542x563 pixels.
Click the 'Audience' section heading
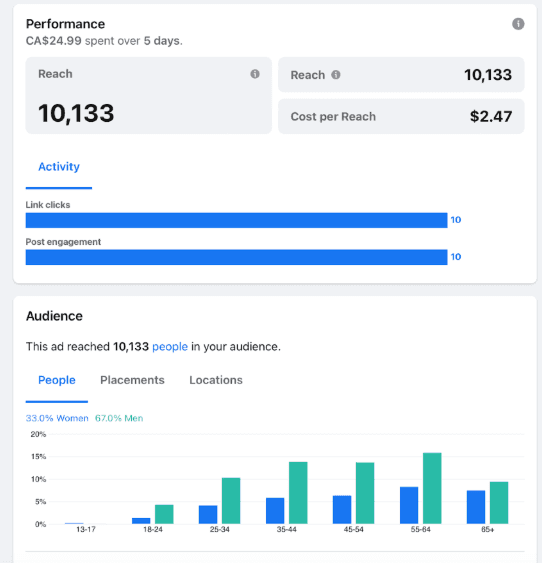tap(54, 316)
